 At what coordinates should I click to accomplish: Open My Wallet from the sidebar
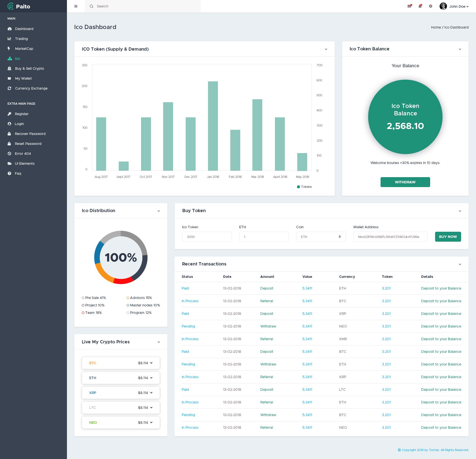coord(9,78)
